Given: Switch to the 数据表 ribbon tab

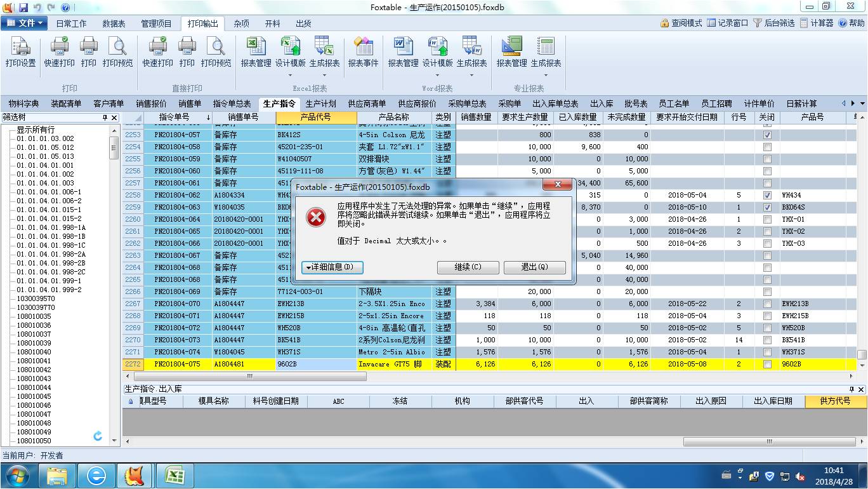Looking at the screenshot, I should 114,23.
